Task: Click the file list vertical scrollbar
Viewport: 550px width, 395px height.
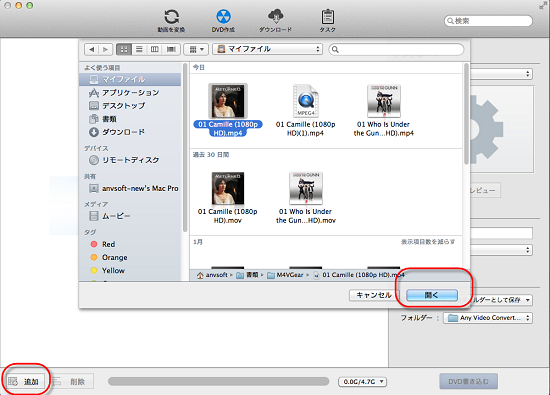Action: click(466, 113)
